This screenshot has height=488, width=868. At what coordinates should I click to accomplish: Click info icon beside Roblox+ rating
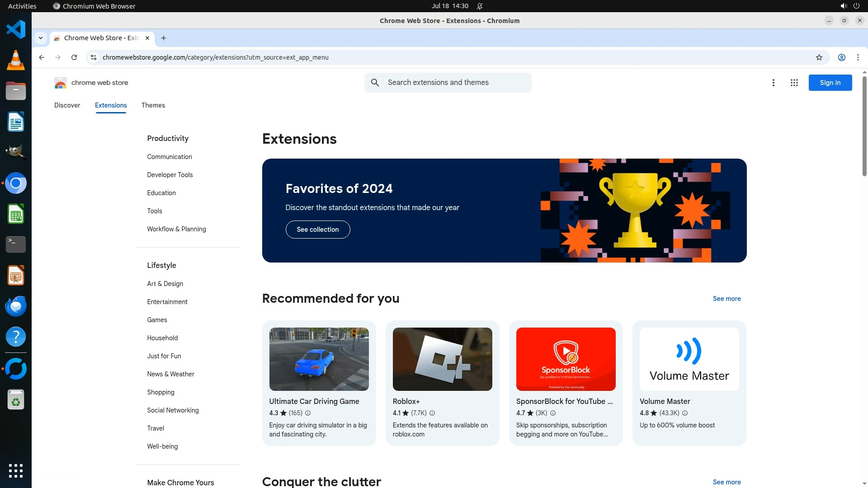(432, 413)
